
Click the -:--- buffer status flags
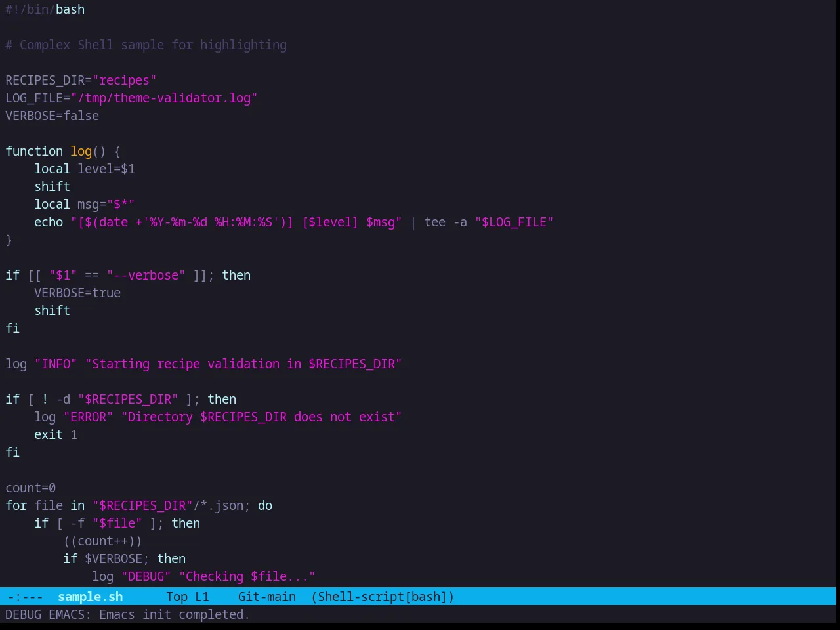(x=25, y=597)
